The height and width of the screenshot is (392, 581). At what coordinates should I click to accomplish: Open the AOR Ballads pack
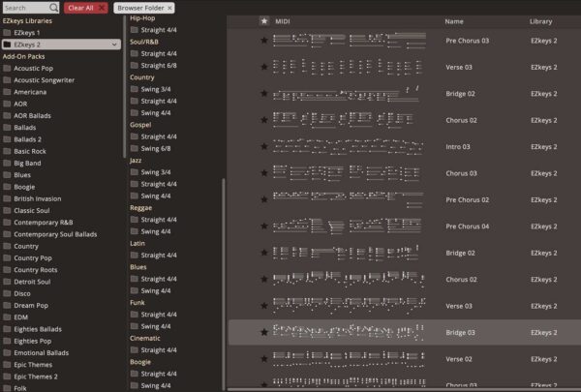32,115
